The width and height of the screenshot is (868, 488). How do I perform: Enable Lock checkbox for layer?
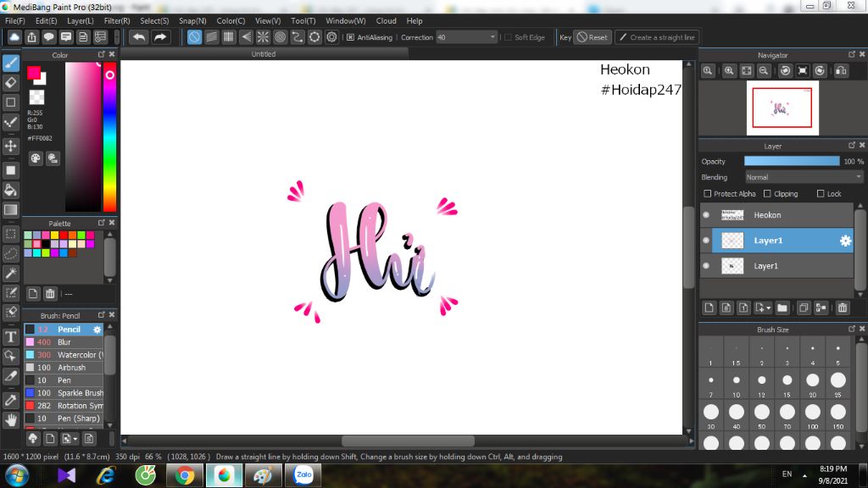(821, 194)
